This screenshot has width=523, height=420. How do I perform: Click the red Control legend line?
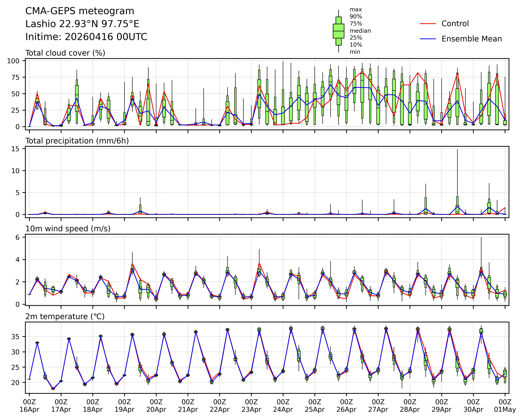click(x=428, y=24)
